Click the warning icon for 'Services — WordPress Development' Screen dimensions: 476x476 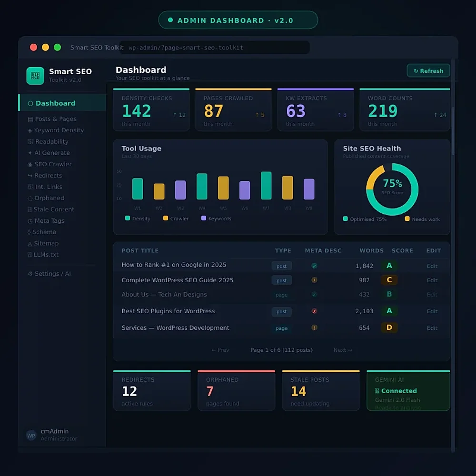(x=314, y=327)
